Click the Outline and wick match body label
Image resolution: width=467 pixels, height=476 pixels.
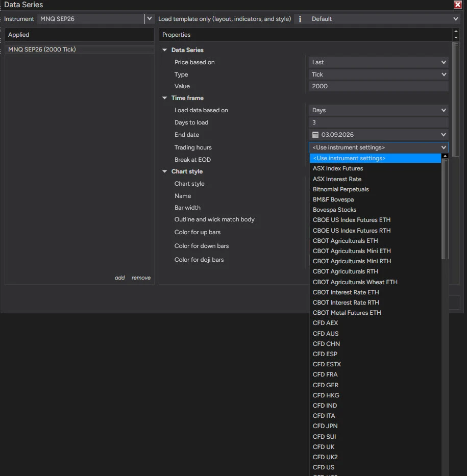214,219
